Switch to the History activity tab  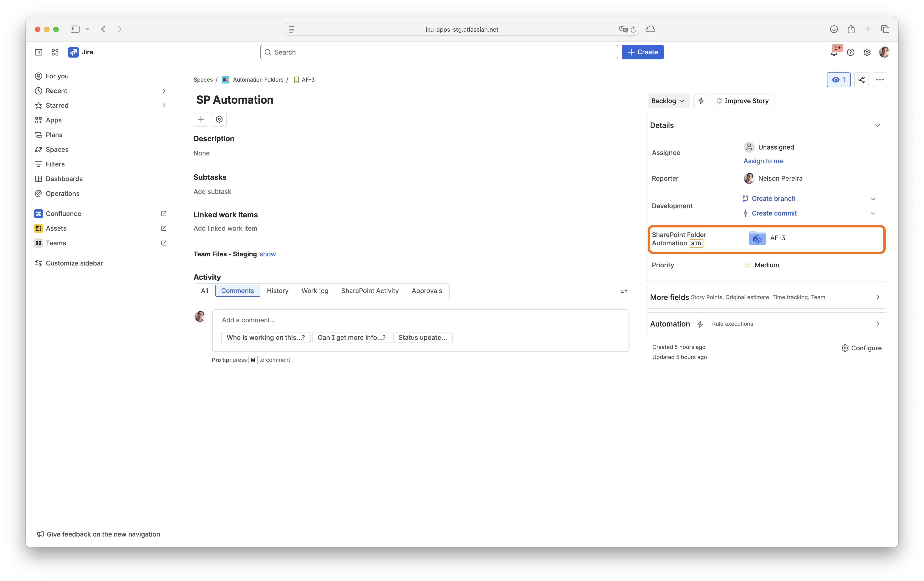(x=277, y=290)
